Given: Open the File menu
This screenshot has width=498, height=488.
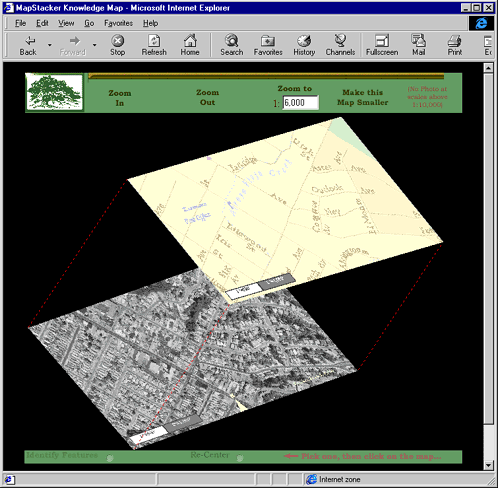Looking at the screenshot, I should 20,23.
